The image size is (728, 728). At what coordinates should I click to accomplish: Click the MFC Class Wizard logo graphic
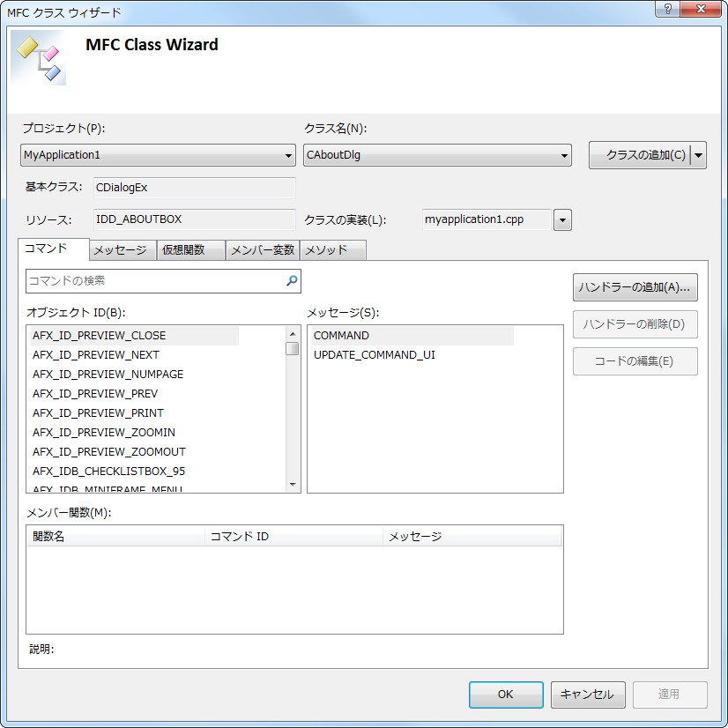point(37,57)
